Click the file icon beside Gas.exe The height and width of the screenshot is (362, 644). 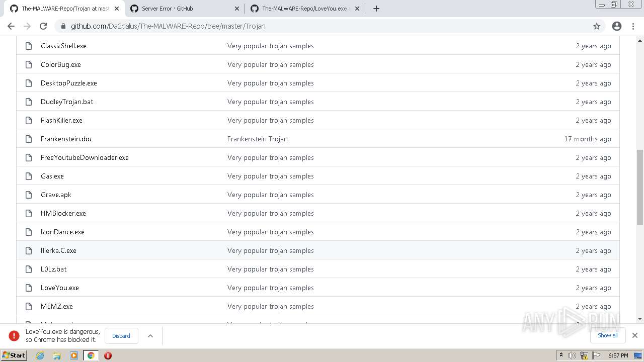point(29,176)
